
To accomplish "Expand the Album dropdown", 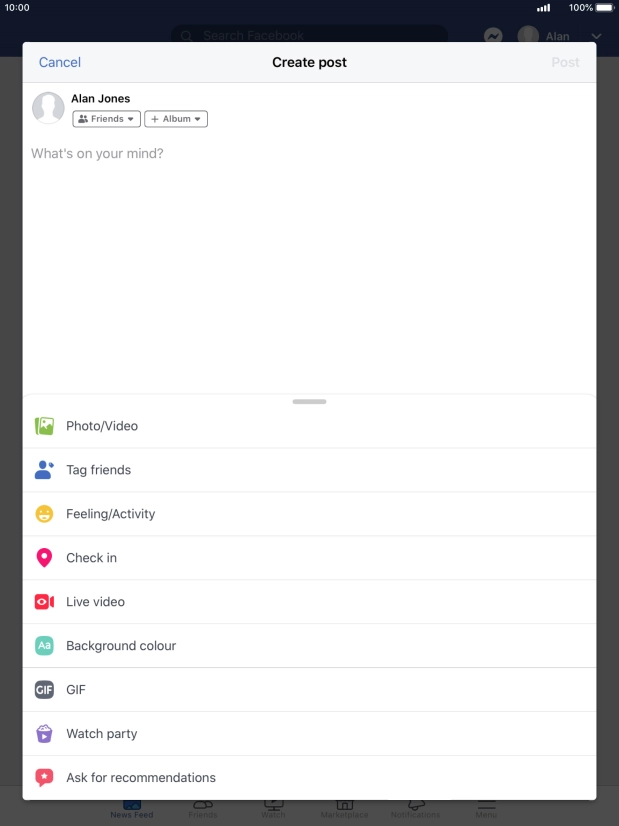I will (176, 119).
